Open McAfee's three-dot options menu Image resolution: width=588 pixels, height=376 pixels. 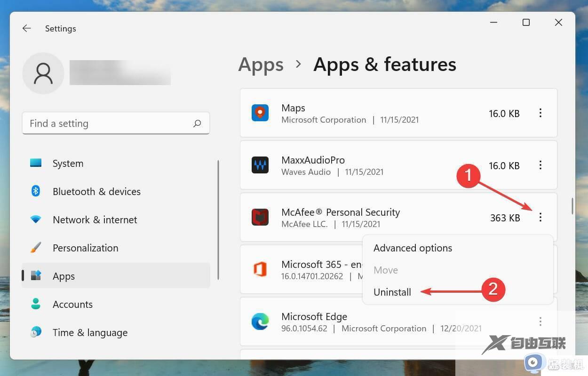(540, 217)
